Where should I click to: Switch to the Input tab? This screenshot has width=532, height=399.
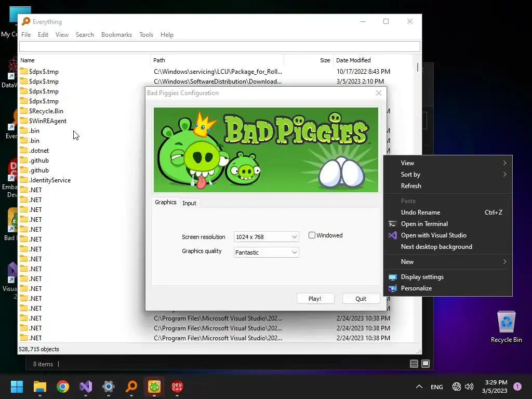click(x=189, y=203)
